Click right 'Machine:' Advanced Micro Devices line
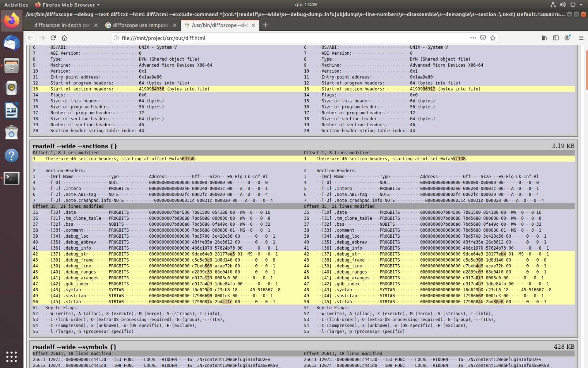This screenshot has width=588, height=368. point(439,65)
